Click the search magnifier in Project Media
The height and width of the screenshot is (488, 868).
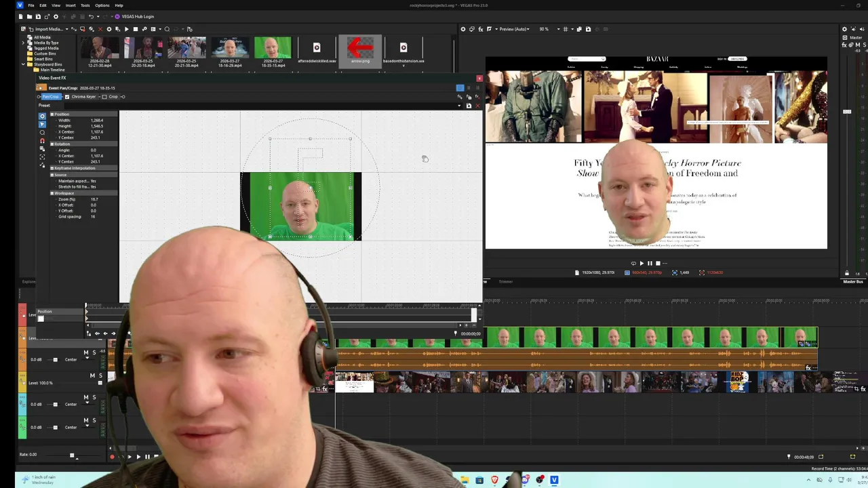click(x=167, y=29)
